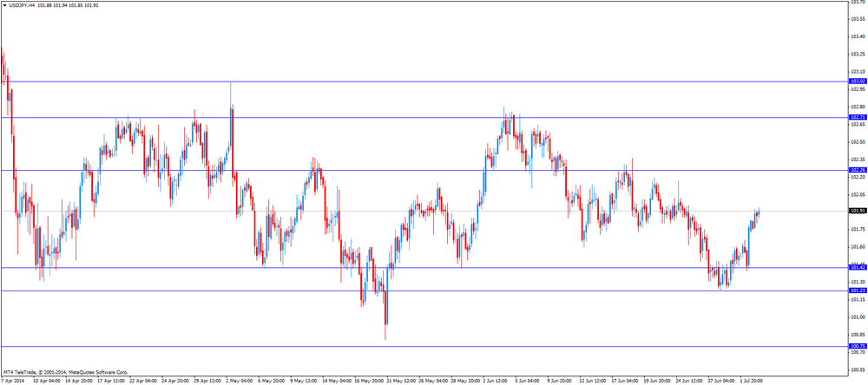Select the 102.26 horizontal line price tag
The height and width of the screenshot is (385, 868).
[858, 170]
